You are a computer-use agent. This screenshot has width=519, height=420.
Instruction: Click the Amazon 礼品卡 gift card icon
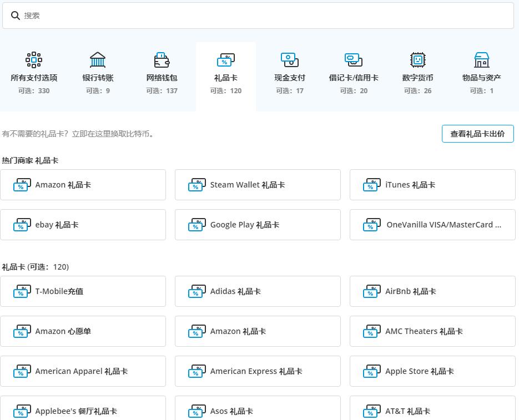tap(22, 185)
